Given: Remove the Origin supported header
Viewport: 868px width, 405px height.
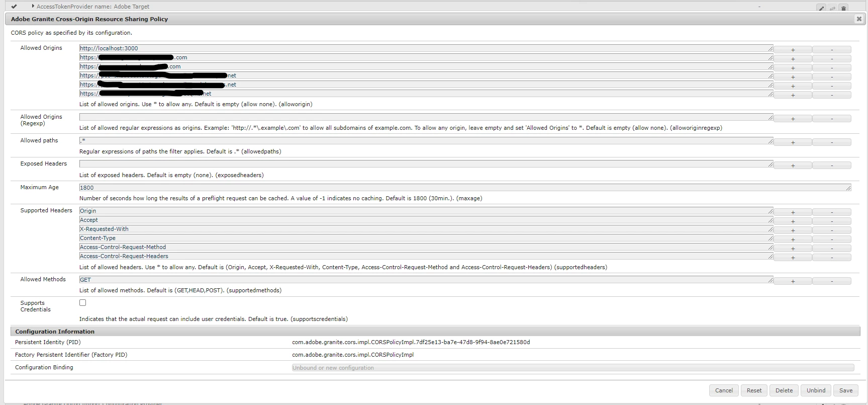Looking at the screenshot, I should (832, 212).
